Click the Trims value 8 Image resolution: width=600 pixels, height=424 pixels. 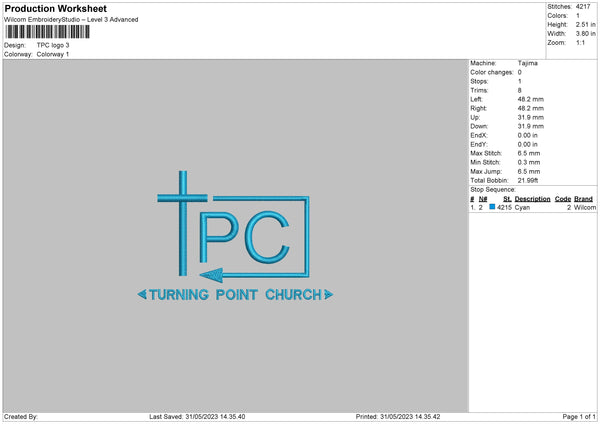(x=520, y=90)
